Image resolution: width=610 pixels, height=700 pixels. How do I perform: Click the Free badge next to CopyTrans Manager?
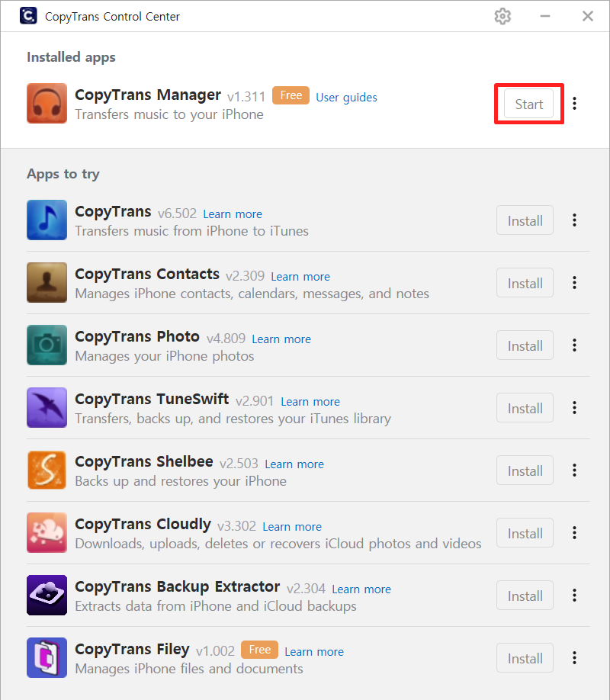click(x=291, y=95)
